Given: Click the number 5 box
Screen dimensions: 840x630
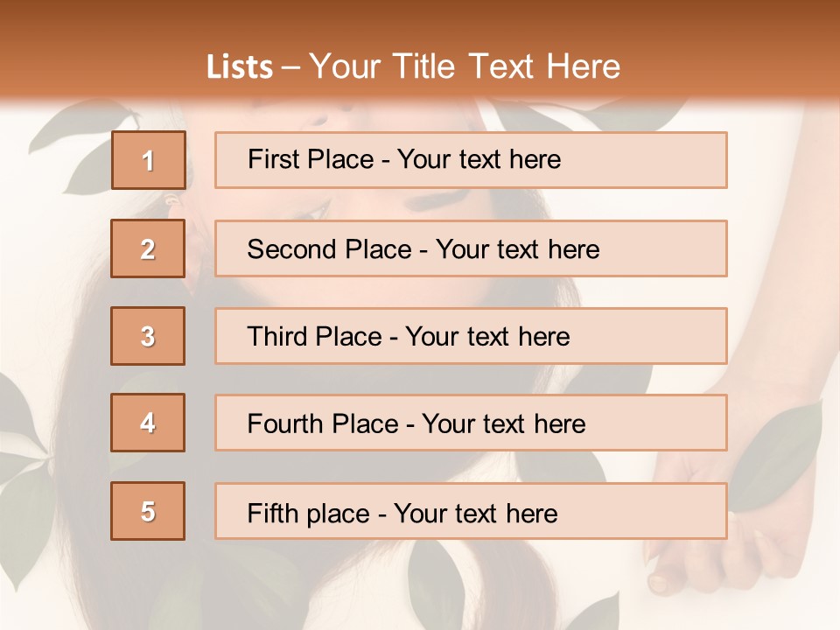Looking at the screenshot, I should coord(148,511).
